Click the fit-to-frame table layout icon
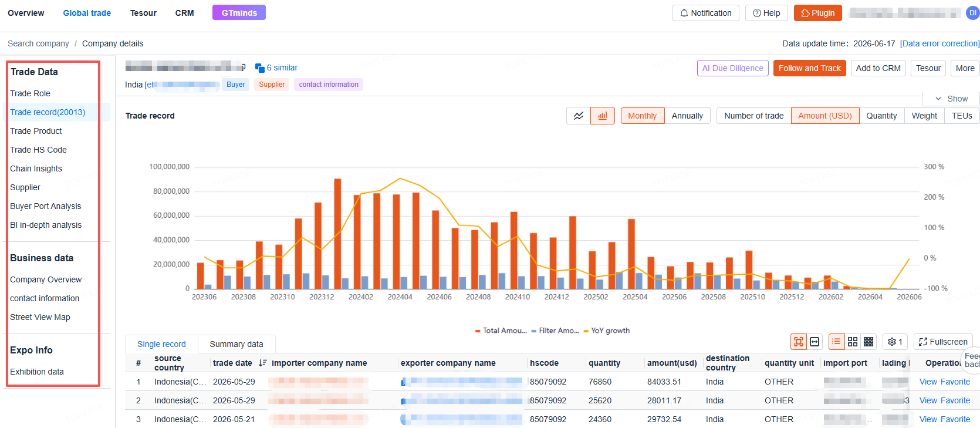 point(798,342)
